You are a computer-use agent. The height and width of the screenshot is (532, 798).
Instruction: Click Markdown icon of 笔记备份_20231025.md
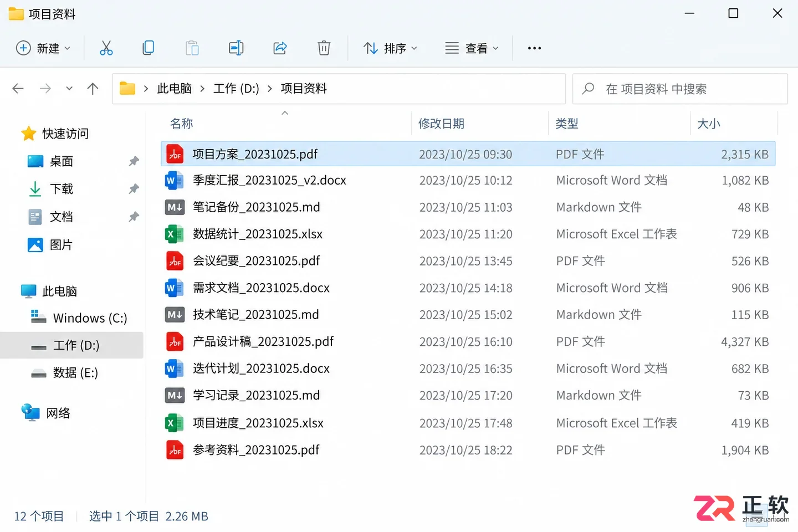175,207
